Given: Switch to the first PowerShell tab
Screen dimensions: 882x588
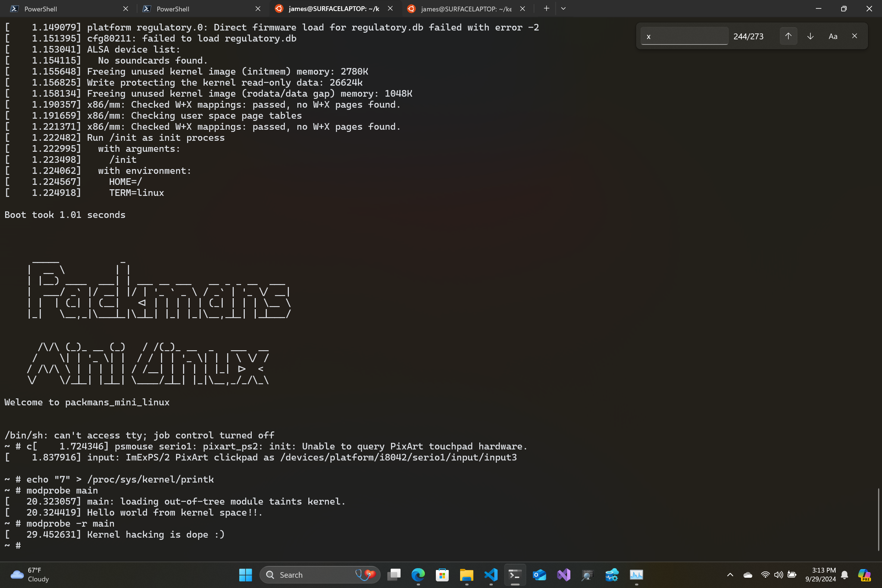Looking at the screenshot, I should pyautogui.click(x=64, y=8).
